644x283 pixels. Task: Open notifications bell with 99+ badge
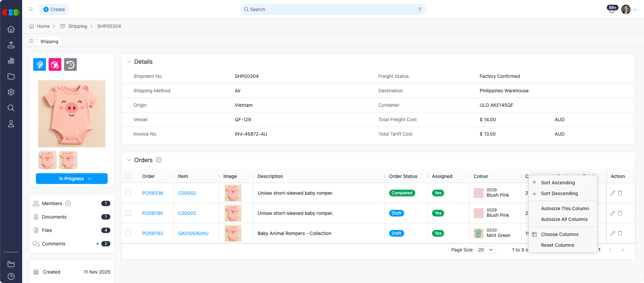point(612,10)
